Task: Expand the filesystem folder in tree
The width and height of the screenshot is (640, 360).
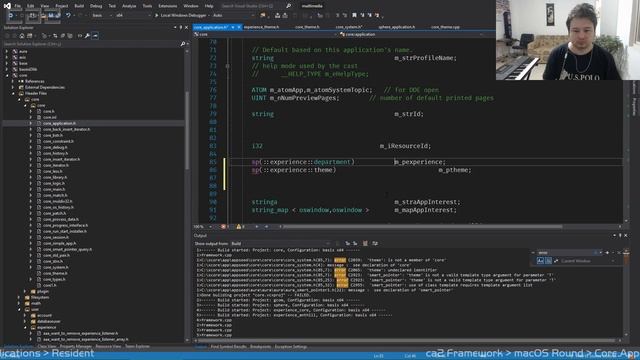Action: (x=19, y=298)
